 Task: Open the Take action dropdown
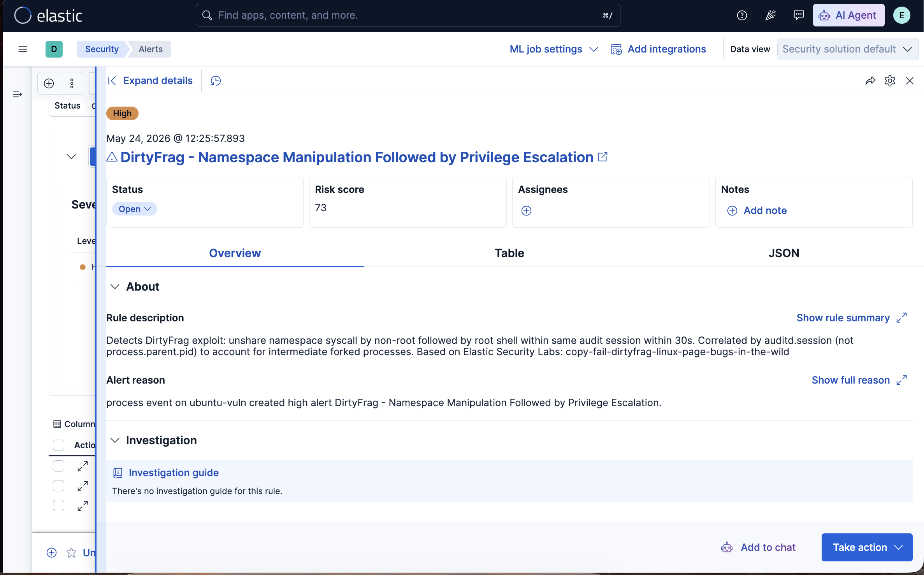(867, 547)
